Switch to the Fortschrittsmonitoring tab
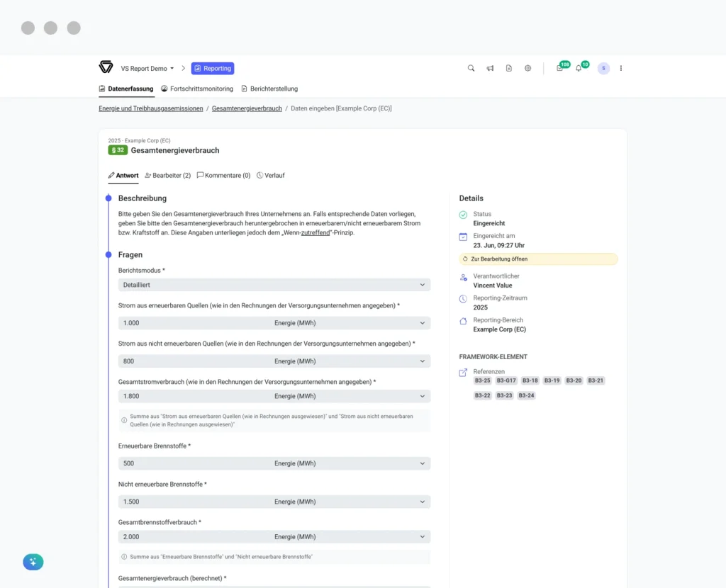Viewport: 726px width, 588px height. (x=197, y=89)
